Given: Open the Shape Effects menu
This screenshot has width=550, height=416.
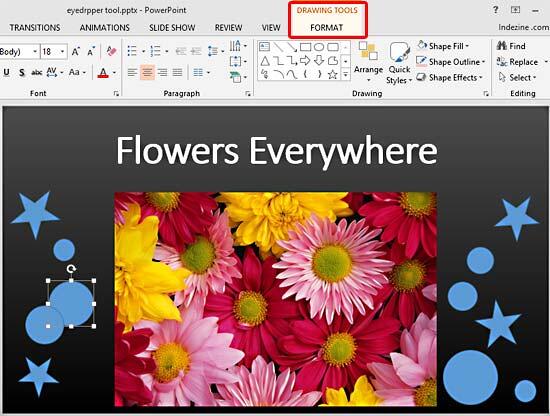Looking at the screenshot, I should (449, 77).
